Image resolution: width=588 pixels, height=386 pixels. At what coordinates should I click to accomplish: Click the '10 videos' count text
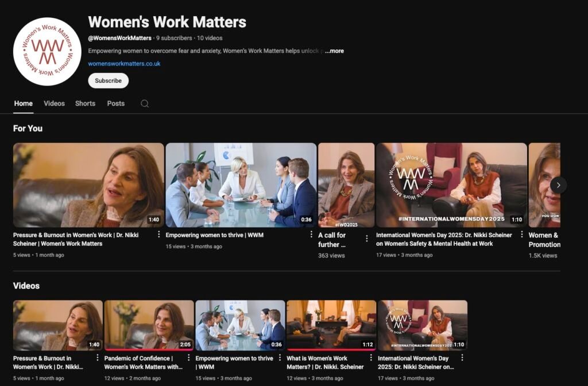tap(210, 38)
